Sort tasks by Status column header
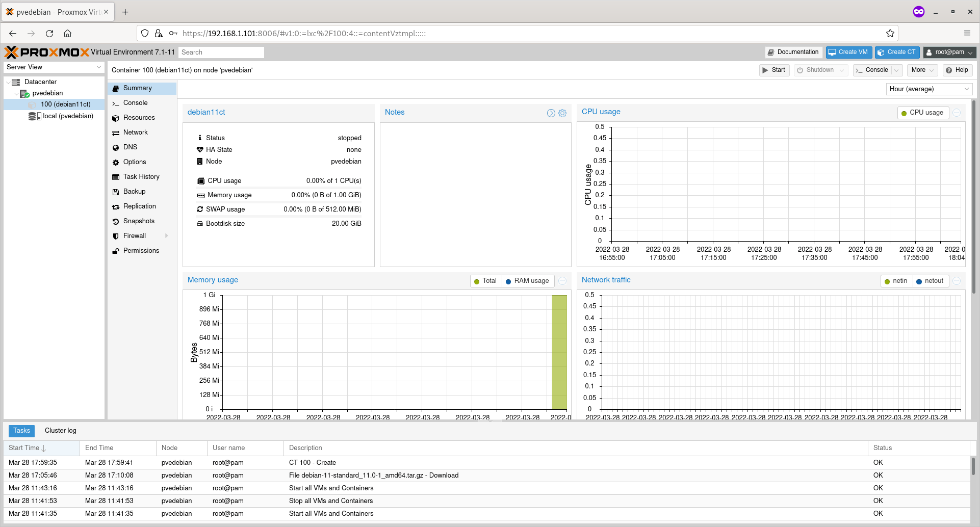Viewport: 980px width, 527px height. point(919,448)
